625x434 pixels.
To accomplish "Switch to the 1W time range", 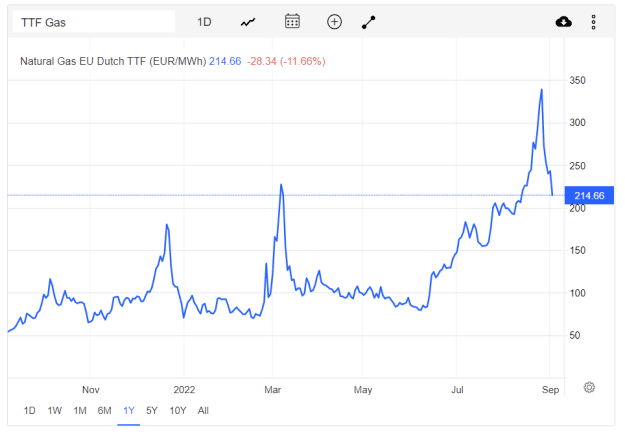I will (x=55, y=410).
